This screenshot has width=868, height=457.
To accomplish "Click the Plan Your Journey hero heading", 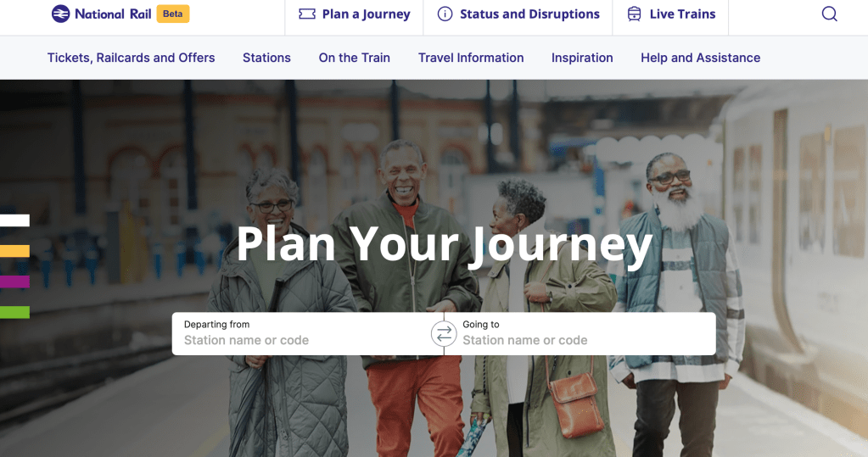I will 445,244.
